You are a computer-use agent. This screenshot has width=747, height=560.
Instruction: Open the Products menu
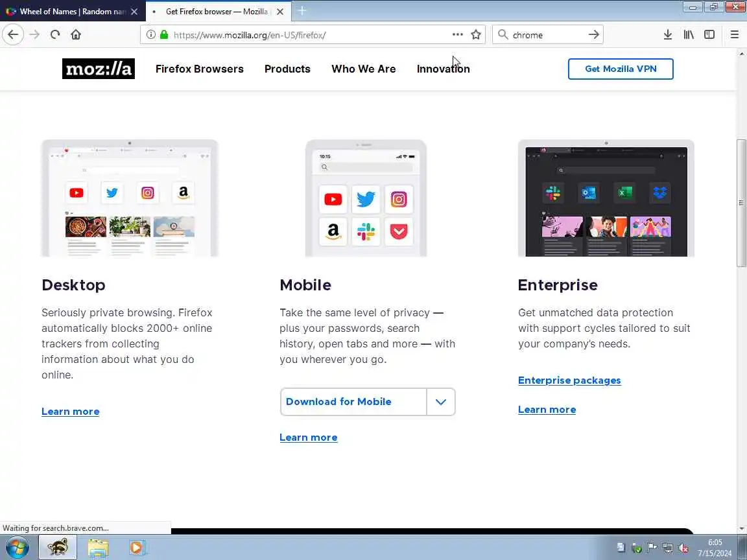287,69
